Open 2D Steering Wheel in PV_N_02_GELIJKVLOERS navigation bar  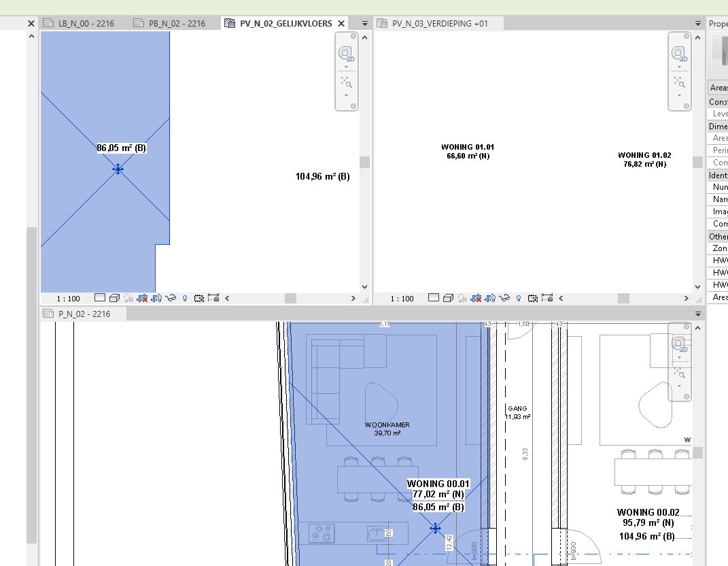click(x=346, y=54)
